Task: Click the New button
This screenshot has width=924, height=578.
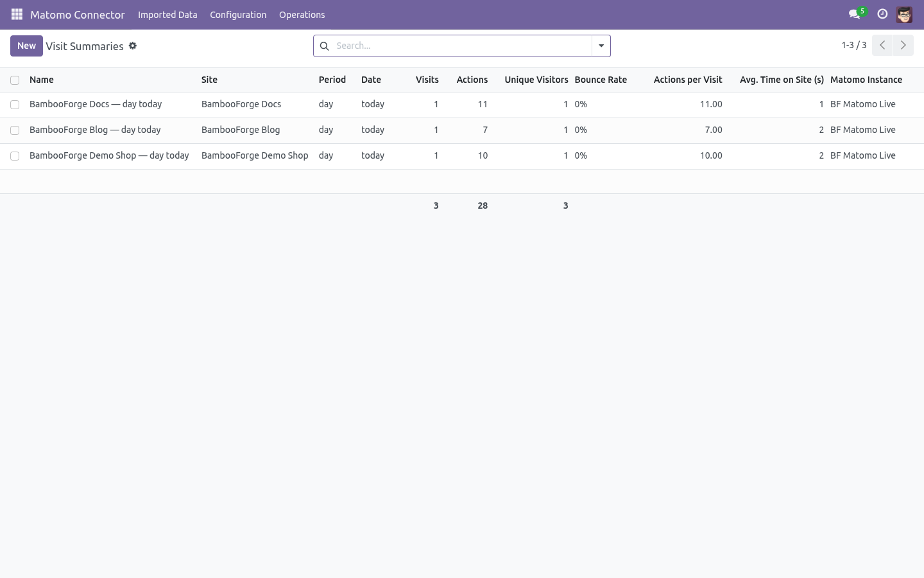Action: [x=26, y=46]
